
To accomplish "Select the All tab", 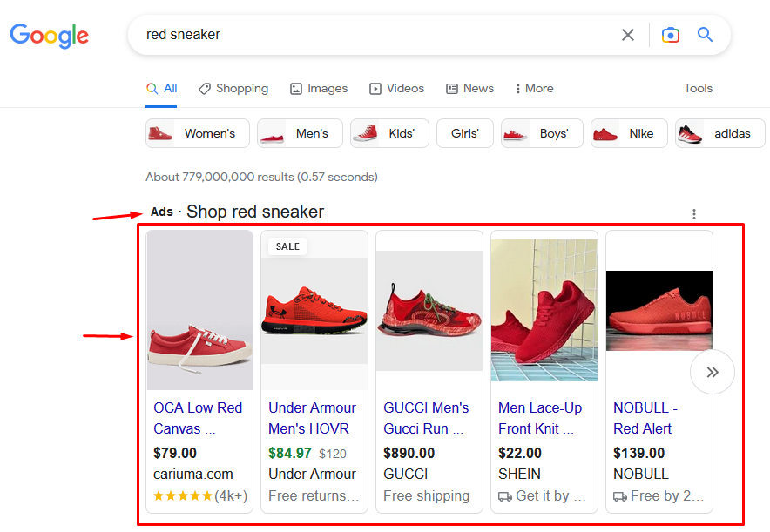I will 161,88.
